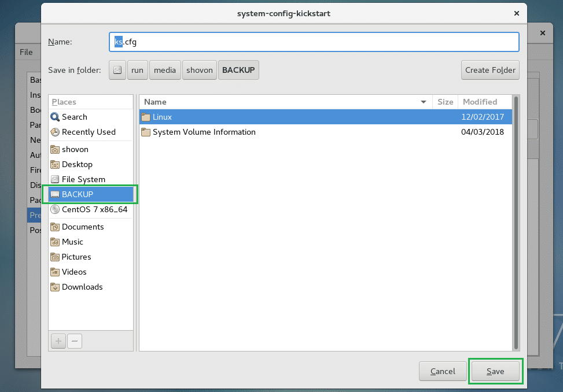Screen dimensions: 563x392
Task: Click the Cancel button
Action: coord(443,371)
